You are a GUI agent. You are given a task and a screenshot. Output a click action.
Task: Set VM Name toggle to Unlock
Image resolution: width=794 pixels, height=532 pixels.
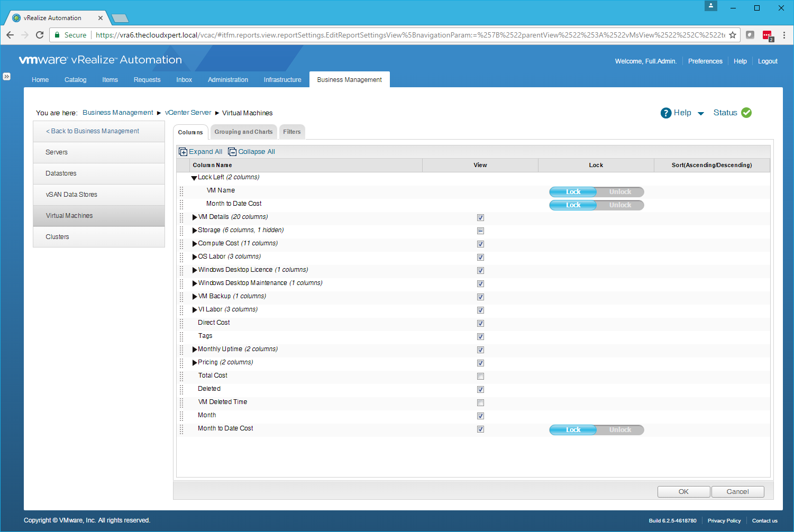620,192
